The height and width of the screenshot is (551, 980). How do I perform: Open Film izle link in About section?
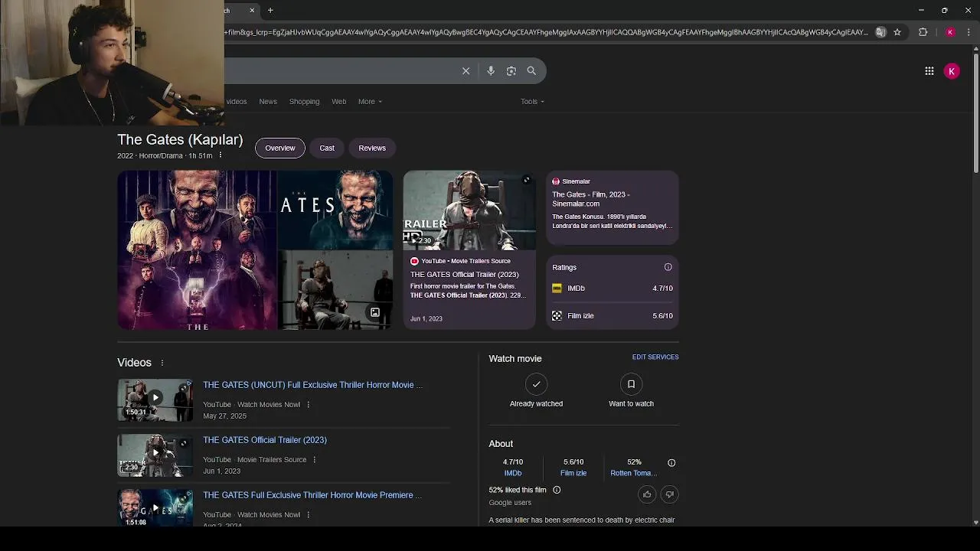573,473
